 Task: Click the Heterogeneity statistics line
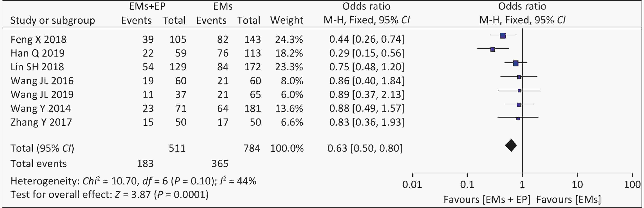coord(133,181)
